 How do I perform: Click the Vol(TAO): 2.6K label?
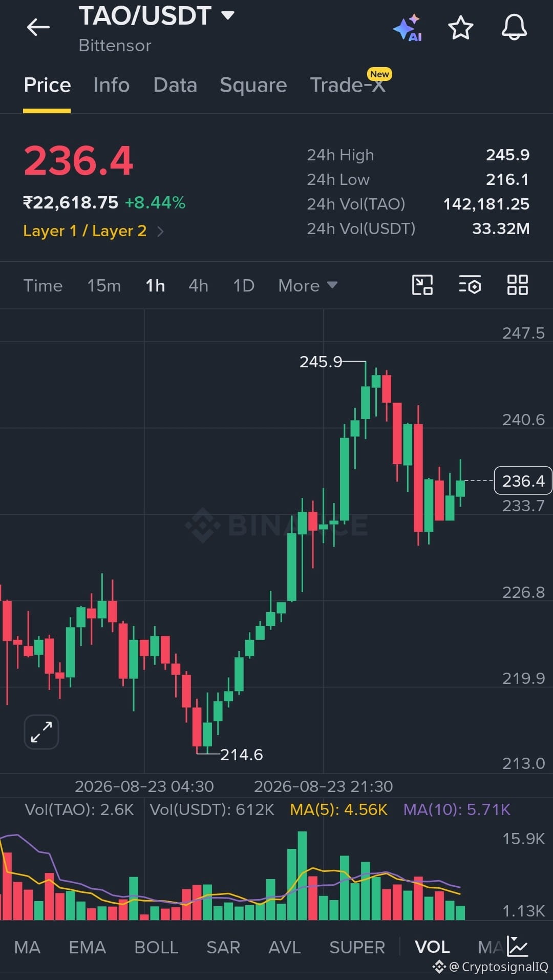[79, 809]
